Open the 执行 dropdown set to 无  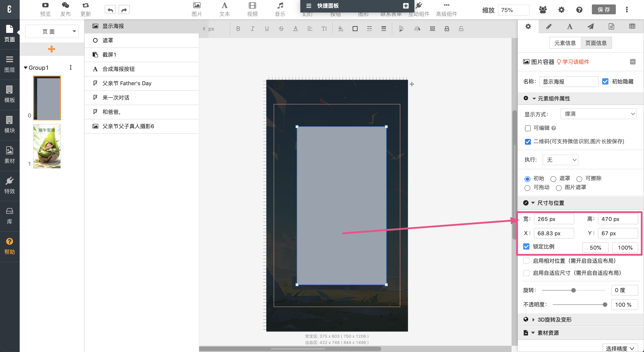coord(560,160)
